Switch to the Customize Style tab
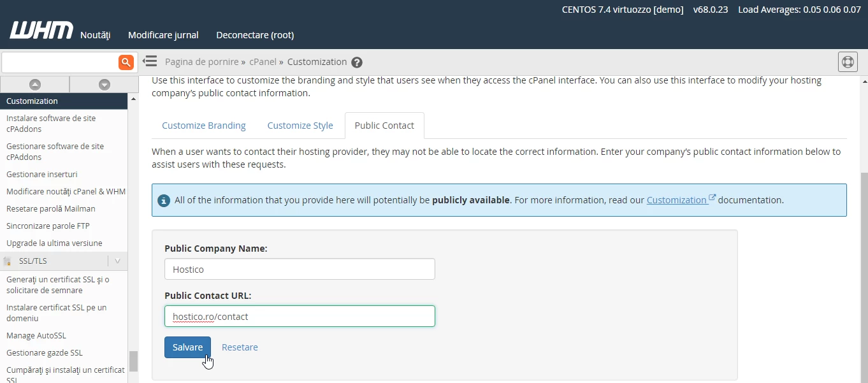This screenshot has width=868, height=383. 300,126
